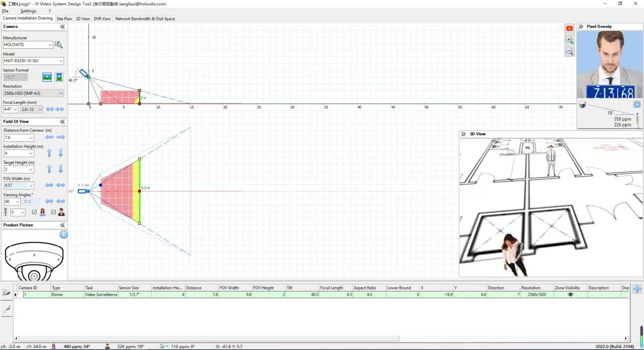
Task: Collapse the Field Of View panel
Action: click(63, 122)
